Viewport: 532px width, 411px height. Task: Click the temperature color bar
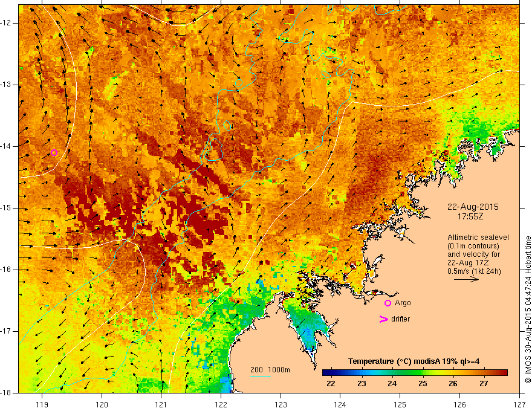(415, 373)
